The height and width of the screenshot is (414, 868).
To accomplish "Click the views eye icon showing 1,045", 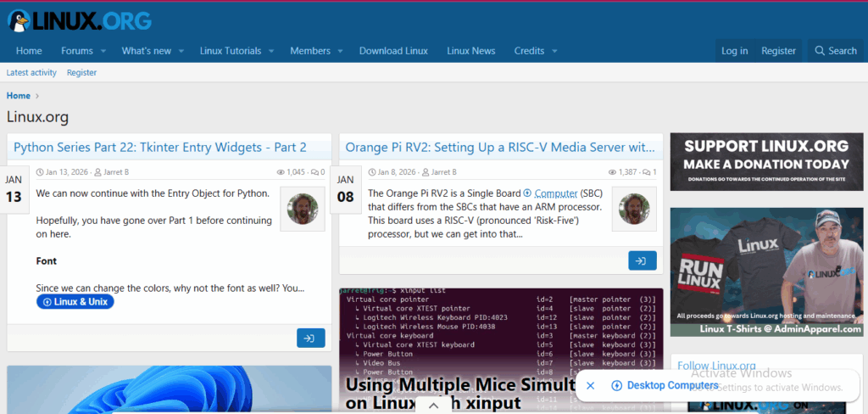I will tap(280, 172).
